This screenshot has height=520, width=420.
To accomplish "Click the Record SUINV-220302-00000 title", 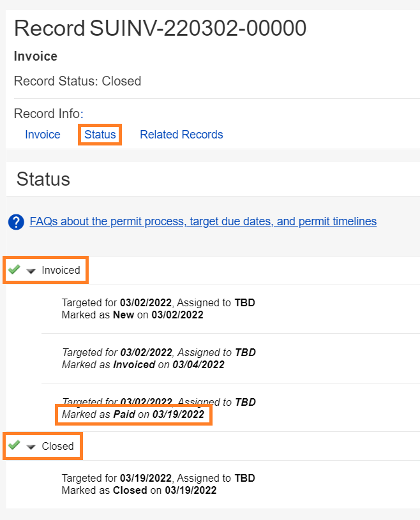I will pyautogui.click(x=160, y=28).
